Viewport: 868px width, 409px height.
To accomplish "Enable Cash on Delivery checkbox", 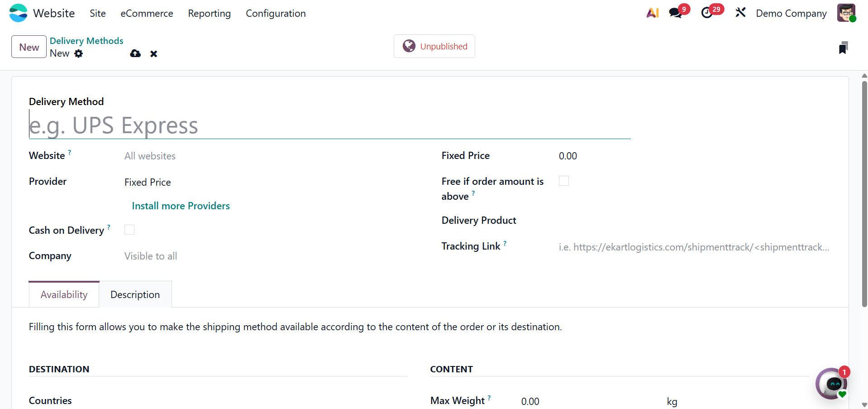I will (x=129, y=230).
